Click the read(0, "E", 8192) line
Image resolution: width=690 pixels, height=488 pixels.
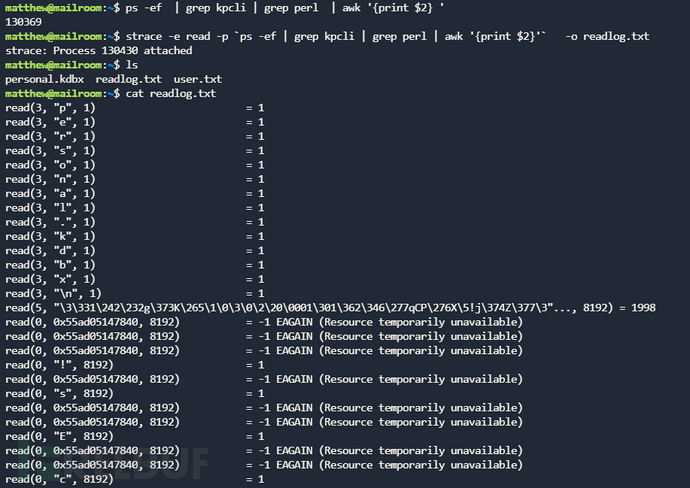(58, 436)
